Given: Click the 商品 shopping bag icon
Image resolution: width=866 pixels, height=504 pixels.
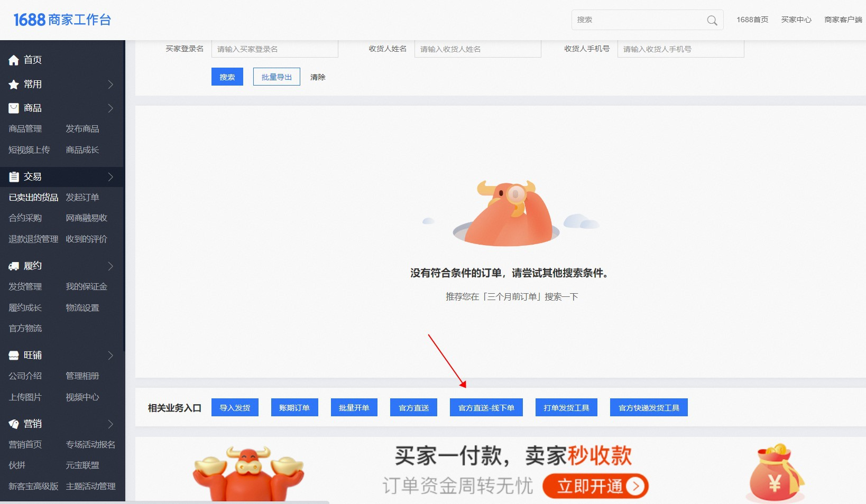Looking at the screenshot, I should pos(14,108).
